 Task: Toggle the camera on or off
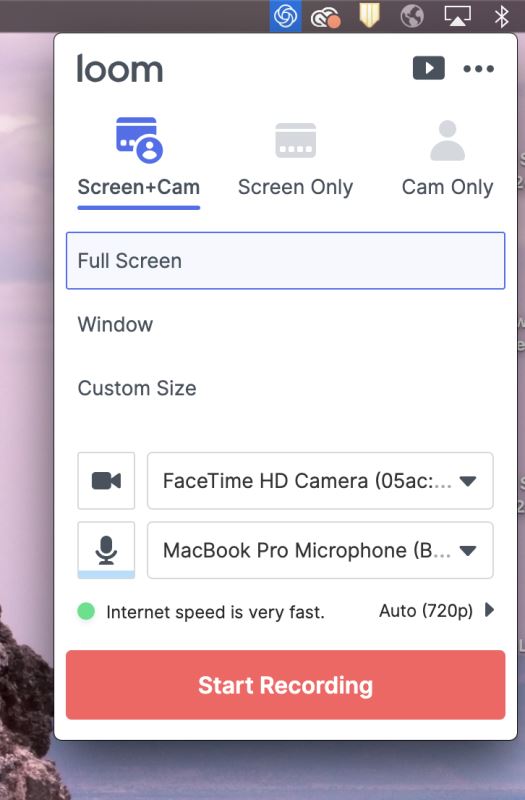[x=106, y=481]
